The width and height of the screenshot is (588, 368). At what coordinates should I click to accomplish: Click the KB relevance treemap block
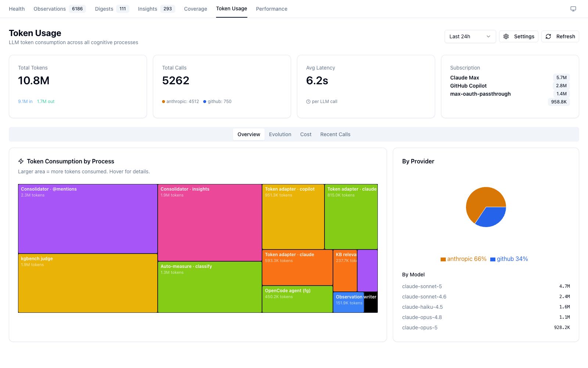345,270
